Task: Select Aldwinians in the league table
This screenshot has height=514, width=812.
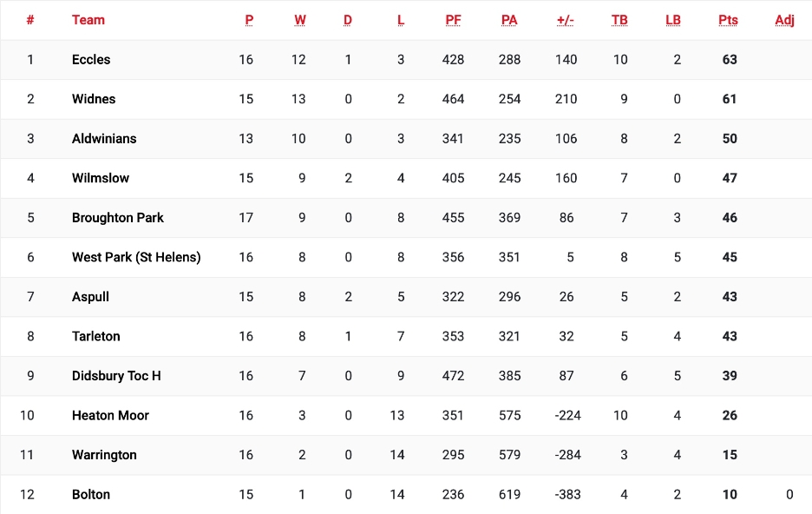Action: click(x=104, y=139)
